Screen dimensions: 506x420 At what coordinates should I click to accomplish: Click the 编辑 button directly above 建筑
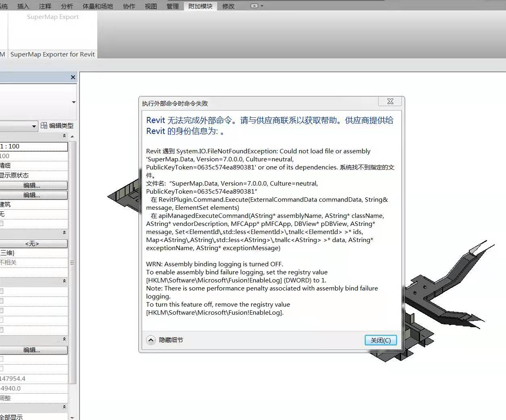[34, 195]
